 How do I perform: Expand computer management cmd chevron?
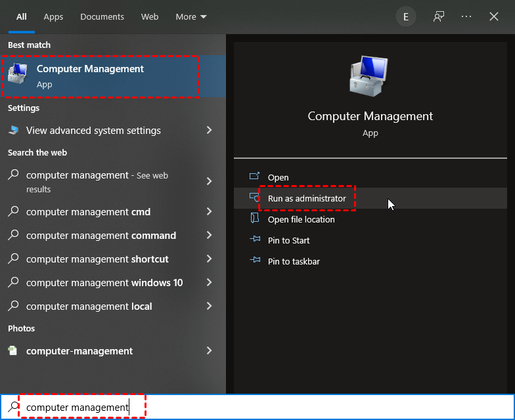tap(209, 211)
